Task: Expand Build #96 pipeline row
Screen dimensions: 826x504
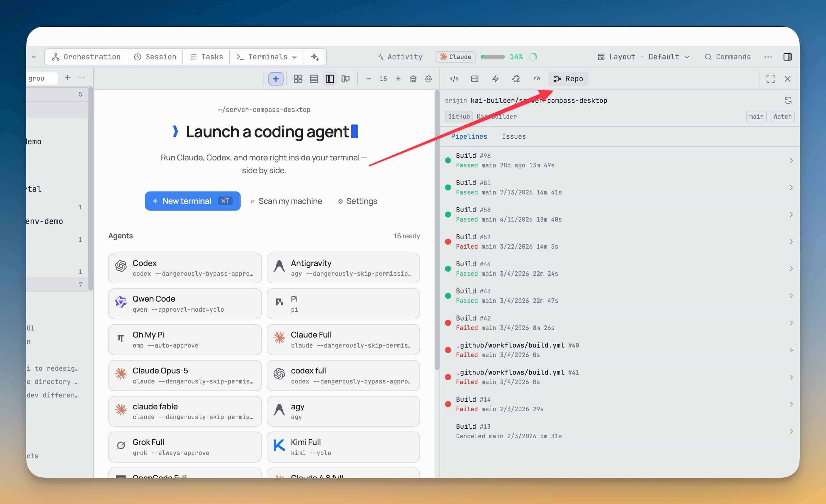Action: point(619,160)
